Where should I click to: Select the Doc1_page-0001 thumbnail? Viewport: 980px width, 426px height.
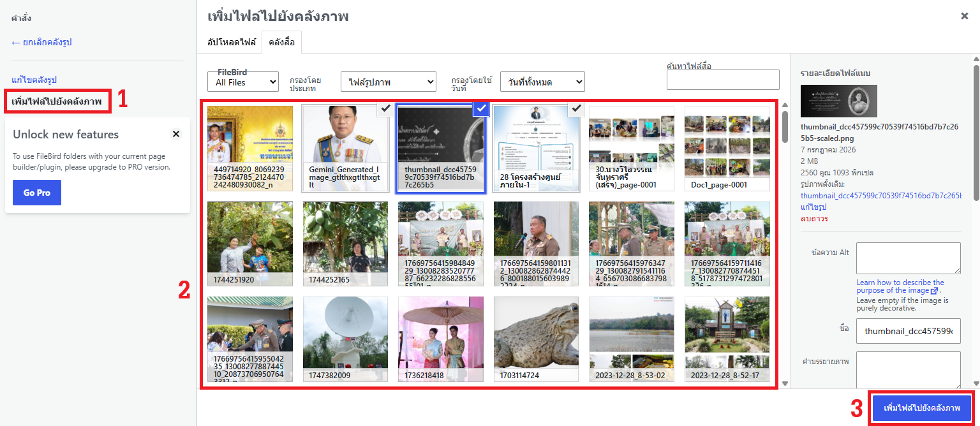click(x=727, y=148)
